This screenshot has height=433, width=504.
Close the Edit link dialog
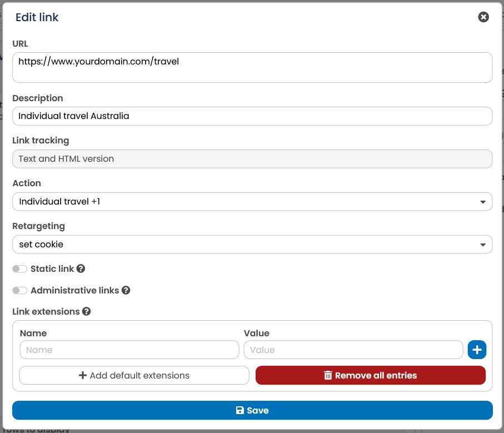483,17
